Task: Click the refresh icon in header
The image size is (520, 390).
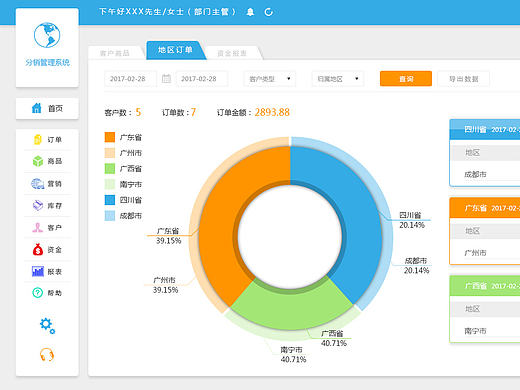Action: (x=269, y=12)
